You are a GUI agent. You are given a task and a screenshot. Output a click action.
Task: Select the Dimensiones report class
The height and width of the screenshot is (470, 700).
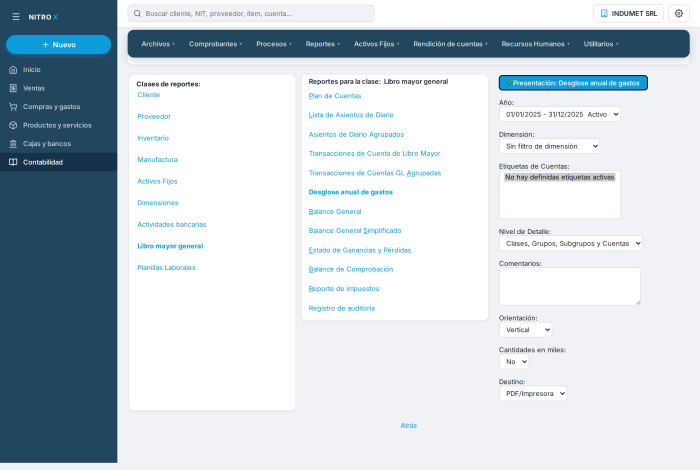coord(158,203)
